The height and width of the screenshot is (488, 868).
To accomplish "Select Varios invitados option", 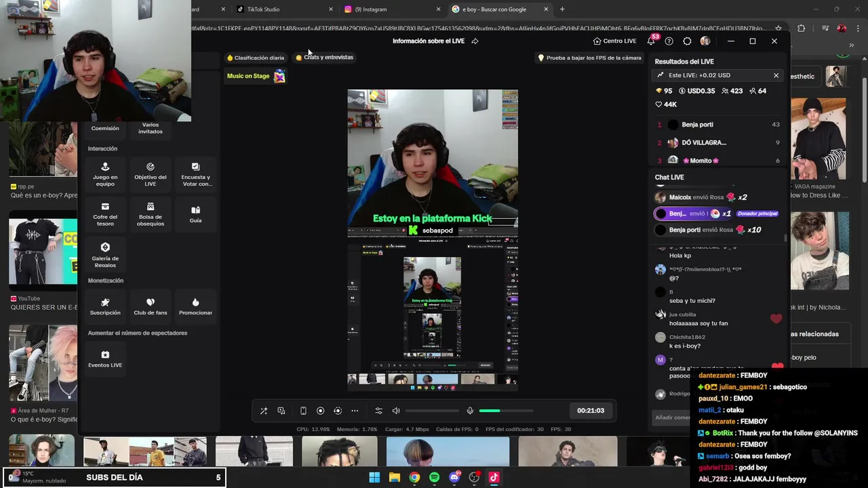I will point(151,127).
